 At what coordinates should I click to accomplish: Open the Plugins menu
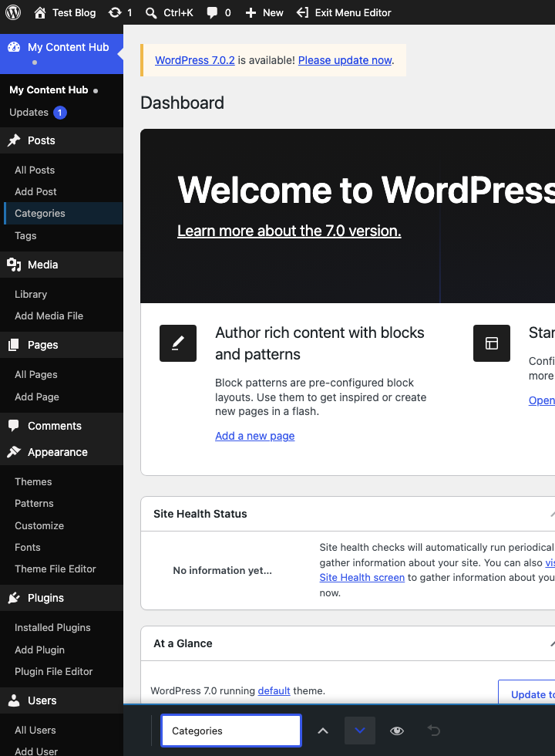[62, 598]
